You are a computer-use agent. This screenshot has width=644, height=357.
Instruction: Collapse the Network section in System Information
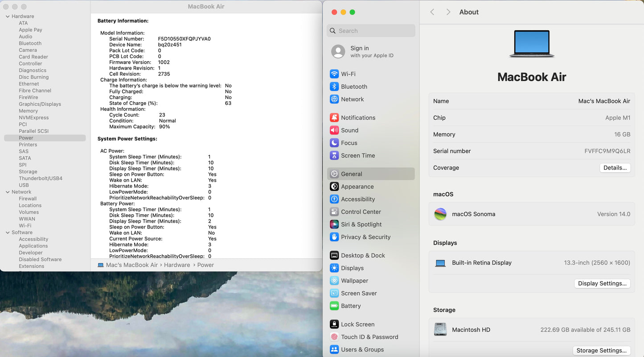click(x=8, y=192)
